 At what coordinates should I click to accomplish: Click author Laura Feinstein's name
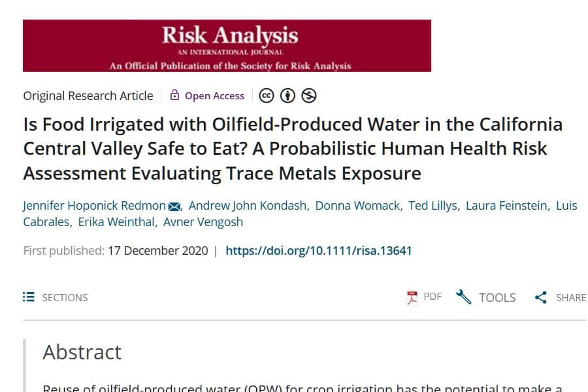(x=506, y=206)
